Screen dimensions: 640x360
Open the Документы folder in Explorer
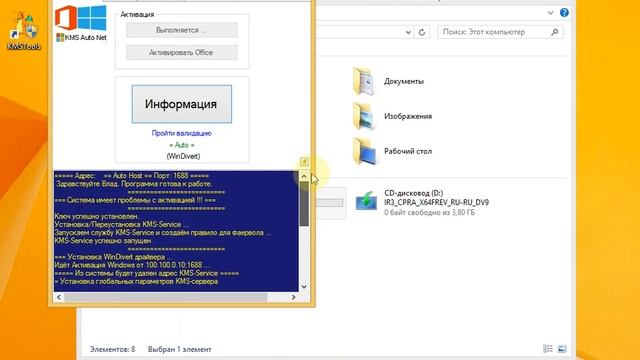tap(363, 82)
